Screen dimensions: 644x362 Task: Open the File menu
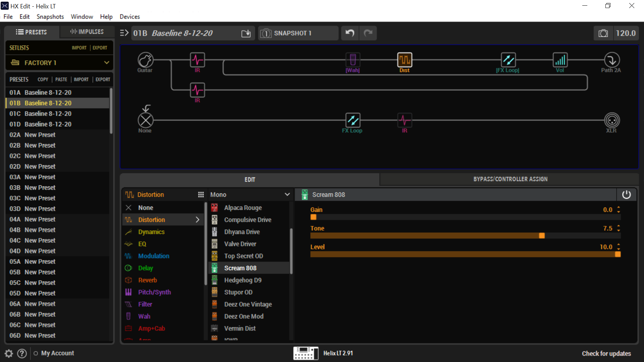(8, 17)
